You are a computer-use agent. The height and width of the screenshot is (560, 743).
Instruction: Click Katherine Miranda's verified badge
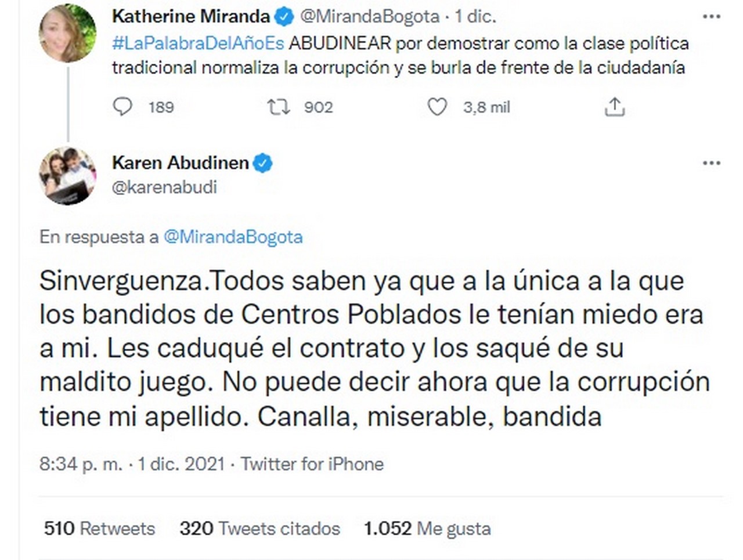click(284, 17)
